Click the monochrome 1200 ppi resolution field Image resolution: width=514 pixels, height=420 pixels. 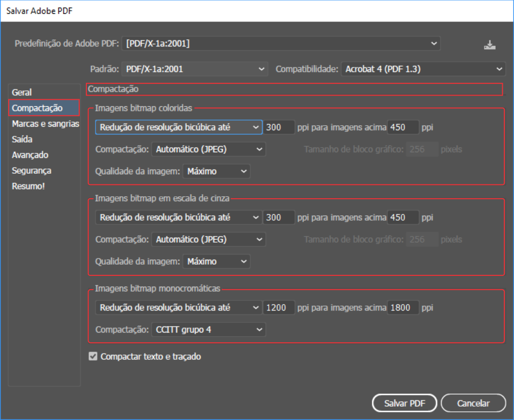pos(279,308)
